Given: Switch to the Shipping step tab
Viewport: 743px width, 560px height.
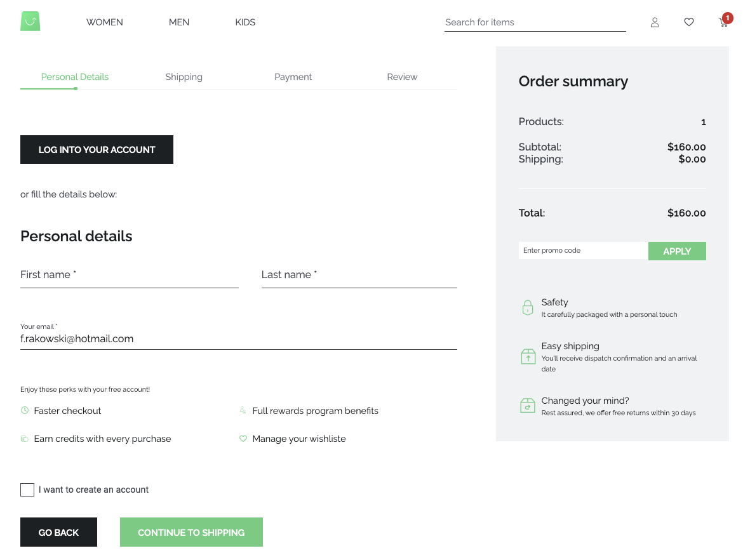Looking at the screenshot, I should click(x=184, y=77).
